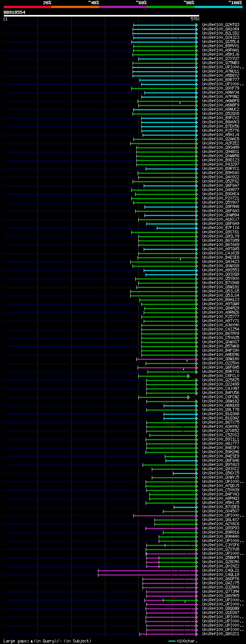246x644 pixels.
Task: Click the green ~80% identity legend segment
Action: (170, 7)
